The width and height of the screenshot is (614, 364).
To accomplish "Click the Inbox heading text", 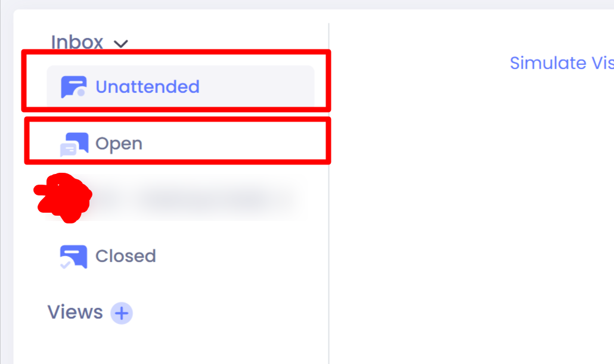I will pyautogui.click(x=77, y=42).
